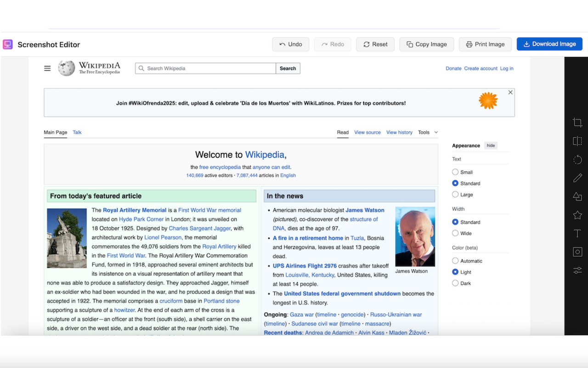The height and width of the screenshot is (368, 588).
Task: Select the Text tool
Action: pyautogui.click(x=577, y=234)
